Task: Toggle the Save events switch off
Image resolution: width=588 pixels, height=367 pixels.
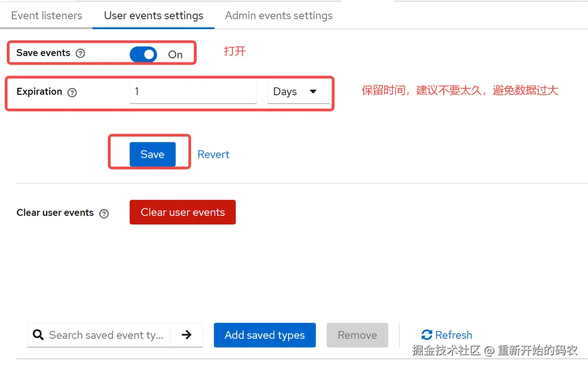Action: pyautogui.click(x=143, y=54)
